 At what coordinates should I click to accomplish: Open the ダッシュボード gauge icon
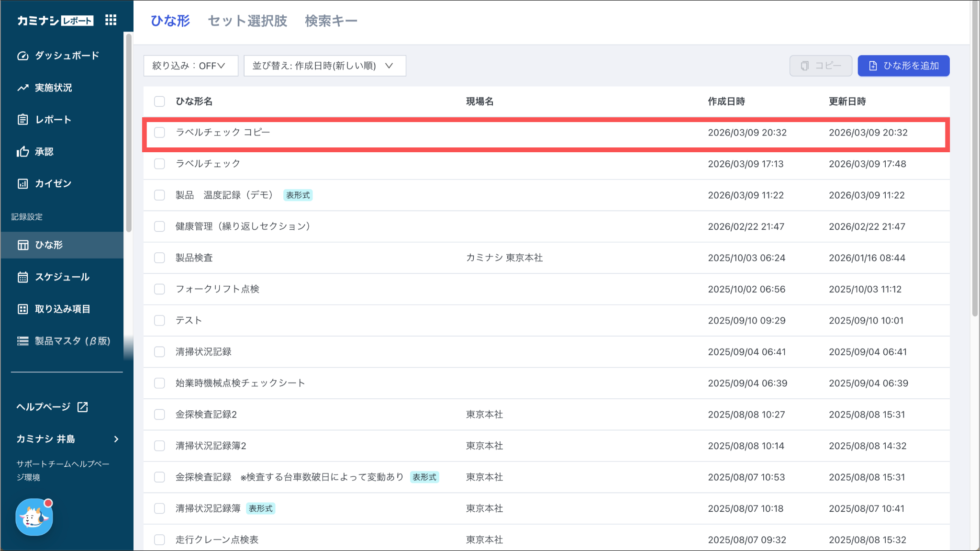22,56
